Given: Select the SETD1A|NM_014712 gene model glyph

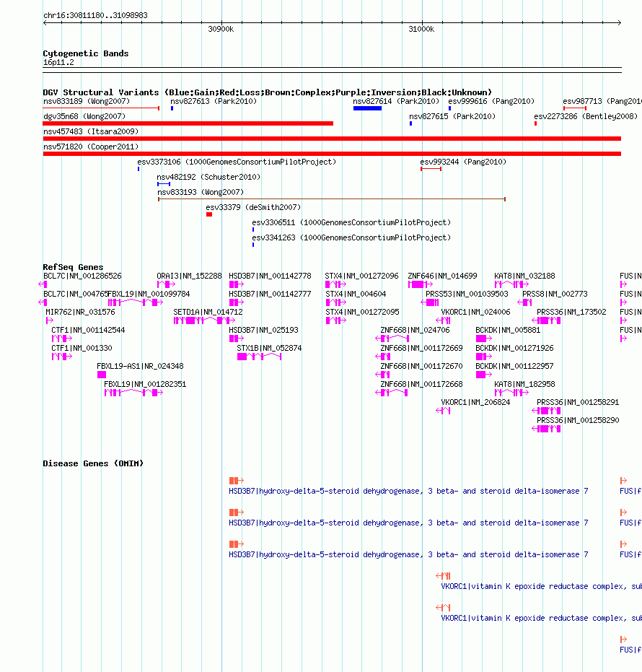Looking at the screenshot, I should click(204, 320).
